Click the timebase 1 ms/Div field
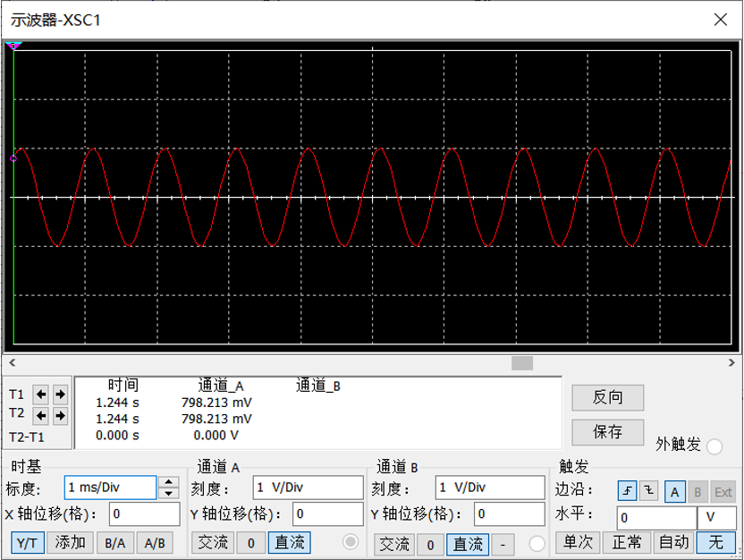The width and height of the screenshot is (744, 560). (110, 488)
